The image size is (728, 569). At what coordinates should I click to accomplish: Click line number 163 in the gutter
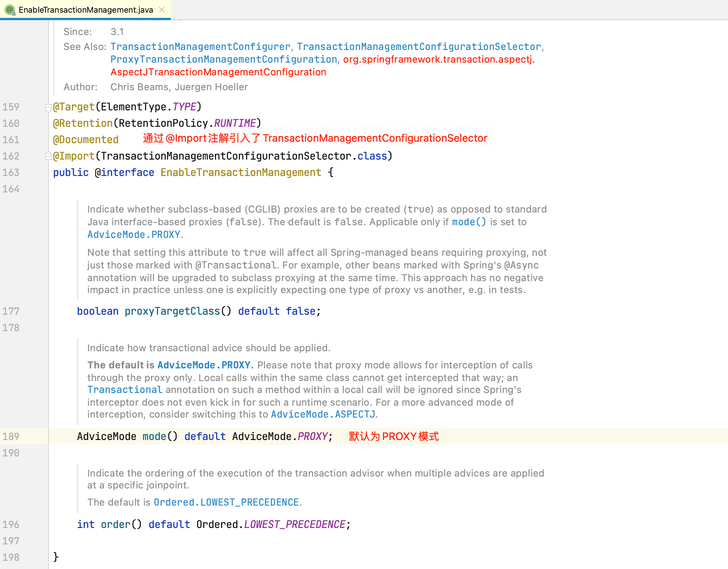tap(11, 172)
